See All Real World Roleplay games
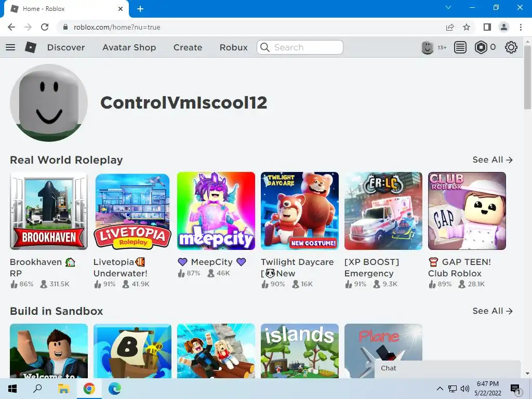The width and height of the screenshot is (532, 399). pos(493,159)
